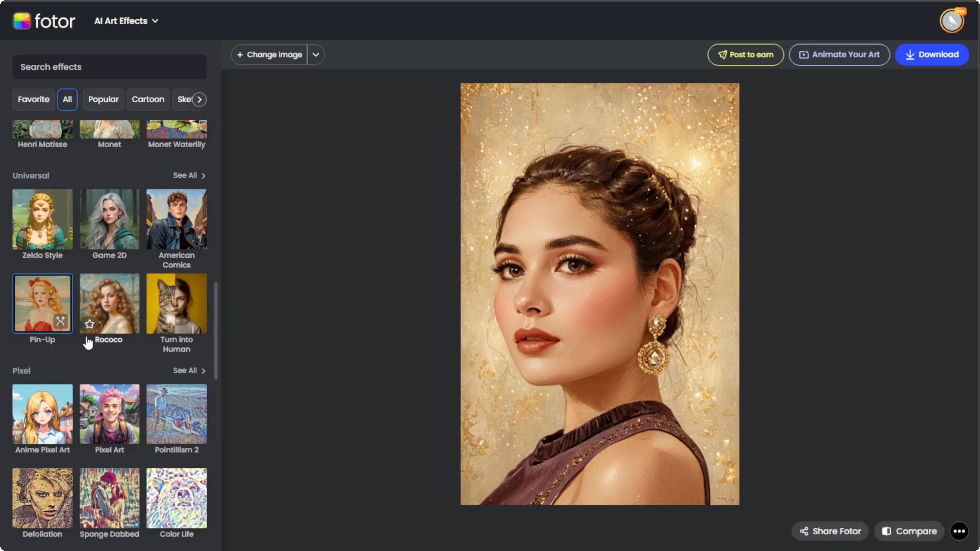Image resolution: width=980 pixels, height=551 pixels.
Task: Apply the Color Life effect
Action: pyautogui.click(x=177, y=498)
